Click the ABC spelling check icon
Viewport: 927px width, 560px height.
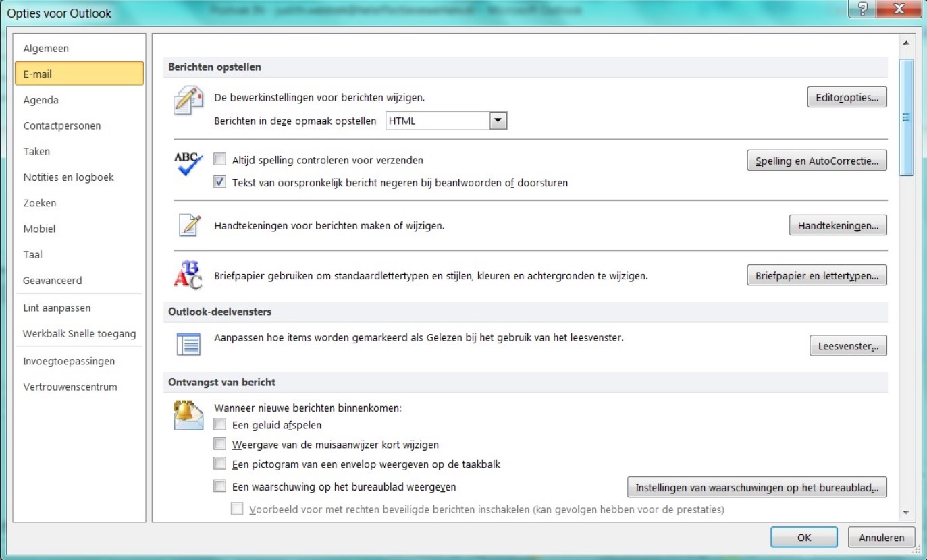pyautogui.click(x=188, y=164)
